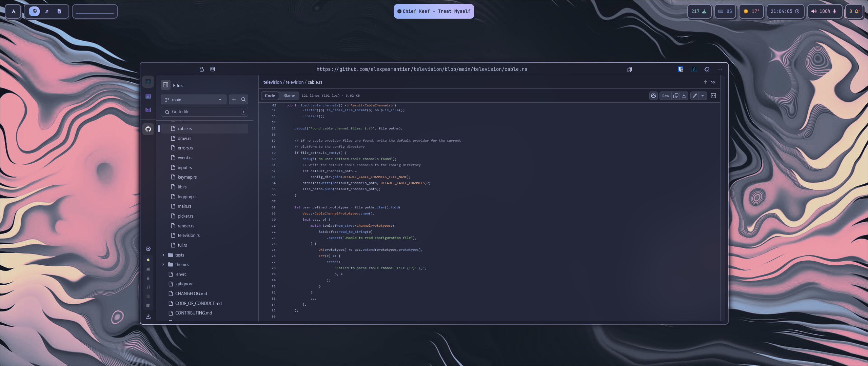Open Copilot icon in file toolbar
This screenshot has width=868, height=366.
pyautogui.click(x=653, y=96)
